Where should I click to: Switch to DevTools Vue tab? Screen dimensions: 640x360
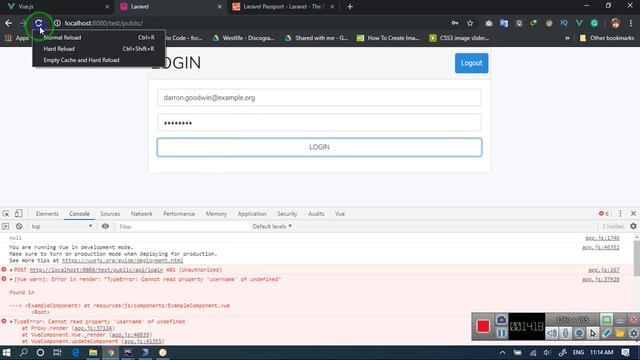pos(340,214)
